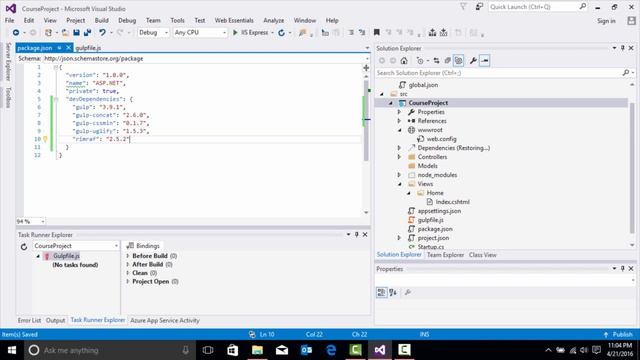640x360 pixels.
Task: Click the Browser Link refresh icon
Action: [x=281, y=33]
